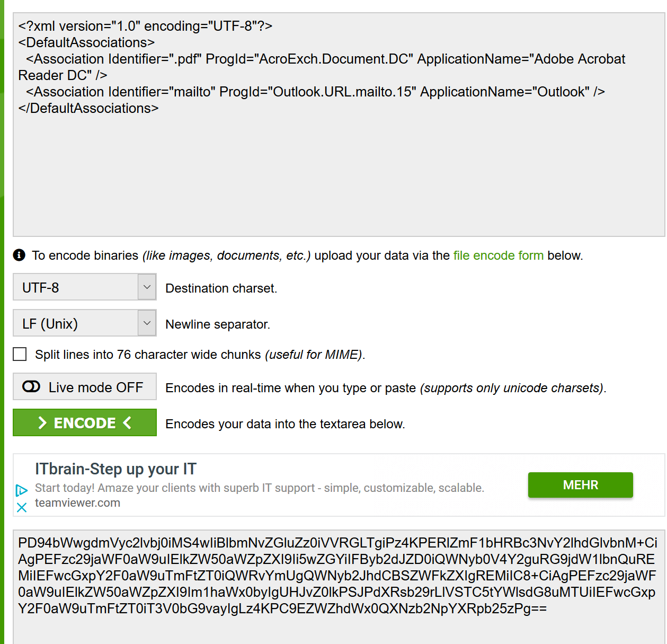Click the info icon before encode binaries note
The height and width of the screenshot is (644, 667).
tap(19, 255)
